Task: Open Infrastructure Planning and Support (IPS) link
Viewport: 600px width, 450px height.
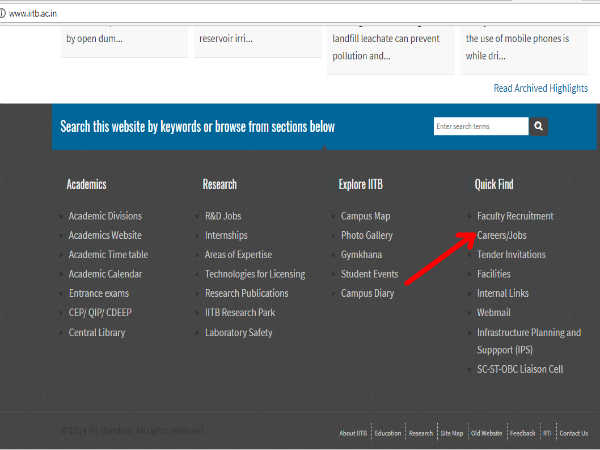Action: tap(529, 341)
